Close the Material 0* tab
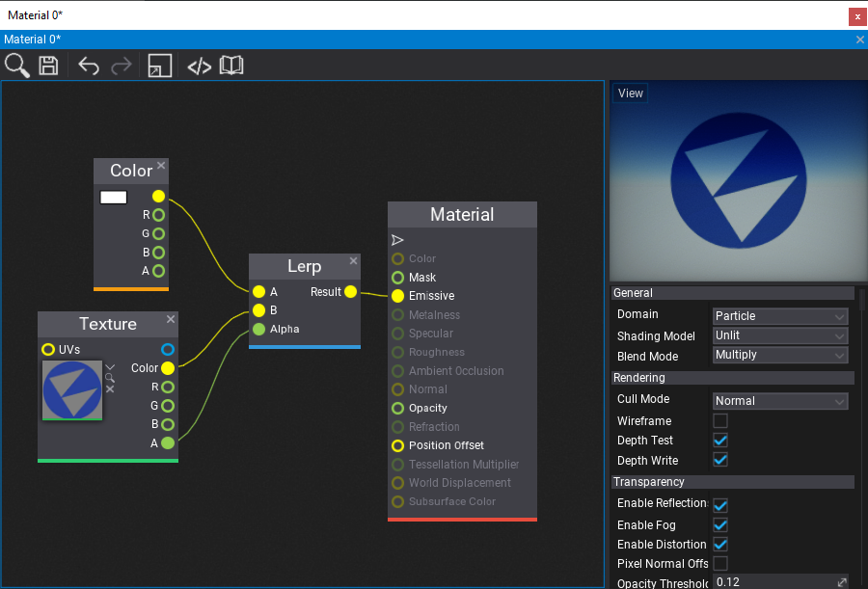 pyautogui.click(x=859, y=40)
